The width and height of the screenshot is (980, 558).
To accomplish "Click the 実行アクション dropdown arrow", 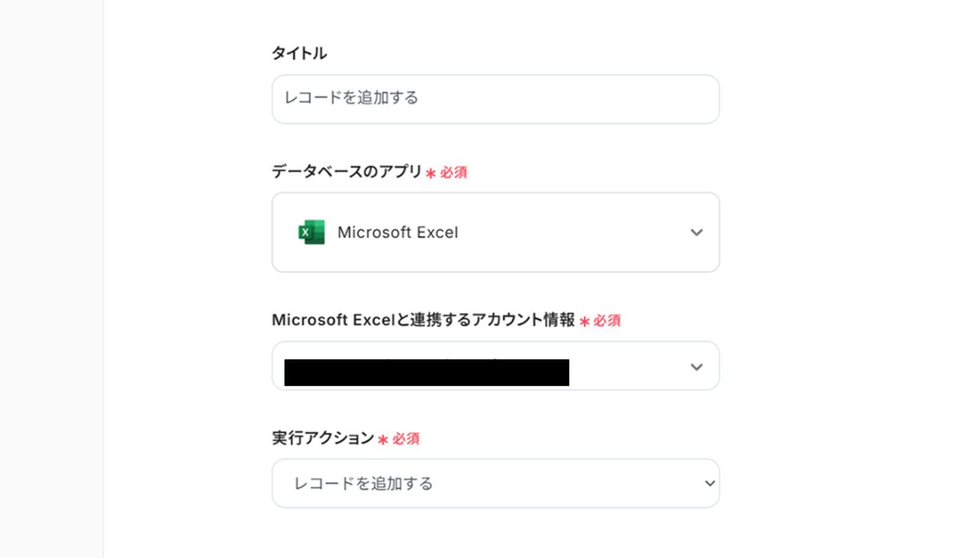I will [x=709, y=483].
